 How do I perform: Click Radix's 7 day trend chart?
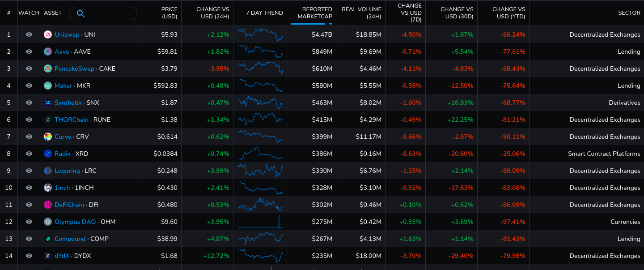261,154
